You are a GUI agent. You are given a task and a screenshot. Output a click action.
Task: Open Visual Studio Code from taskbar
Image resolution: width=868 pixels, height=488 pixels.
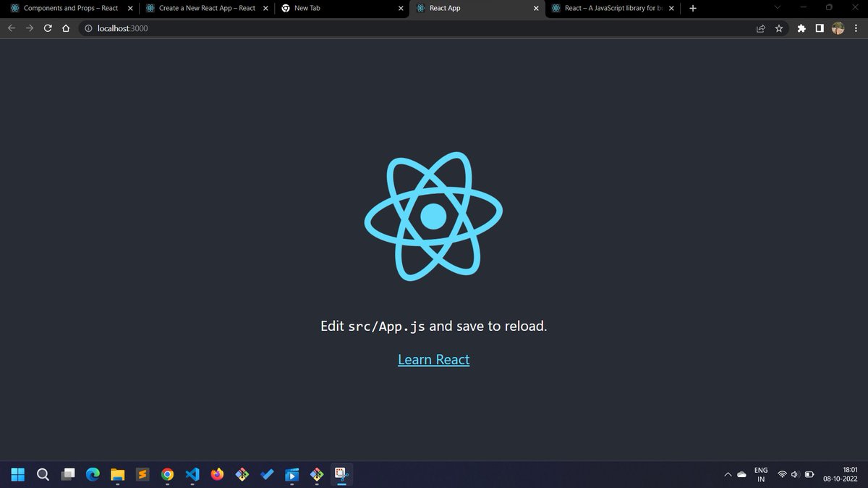pos(192,475)
